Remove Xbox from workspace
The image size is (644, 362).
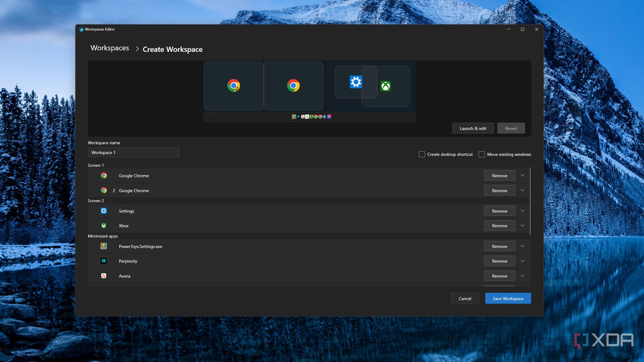pyautogui.click(x=500, y=226)
